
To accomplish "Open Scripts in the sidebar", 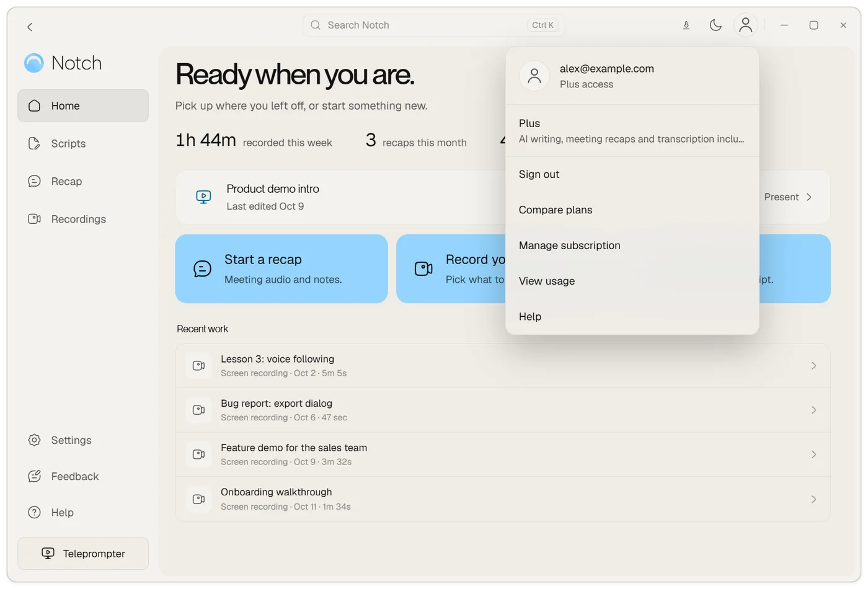I will pyautogui.click(x=83, y=144).
